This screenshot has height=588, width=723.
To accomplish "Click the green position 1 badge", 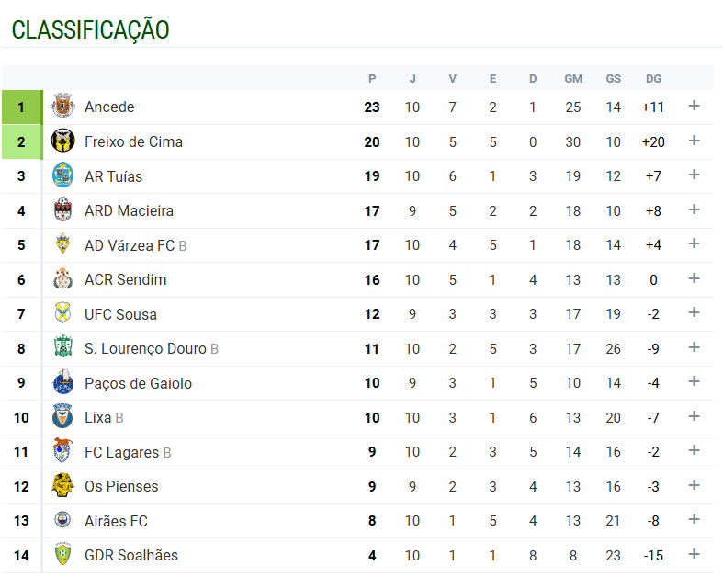I will [22, 107].
